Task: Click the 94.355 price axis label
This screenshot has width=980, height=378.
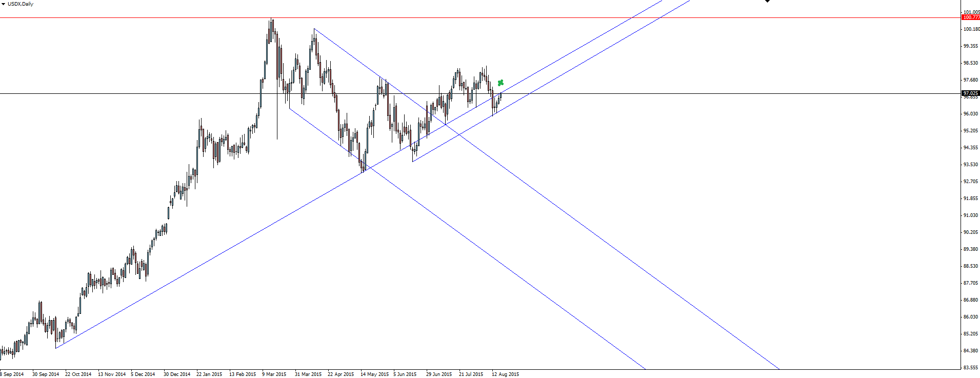Action: (971, 148)
